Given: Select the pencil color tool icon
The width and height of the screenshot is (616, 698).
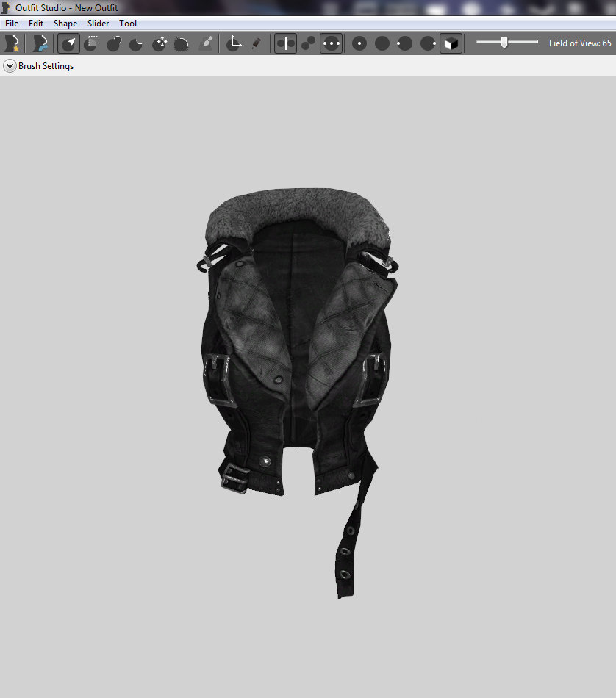Looking at the screenshot, I should point(257,43).
